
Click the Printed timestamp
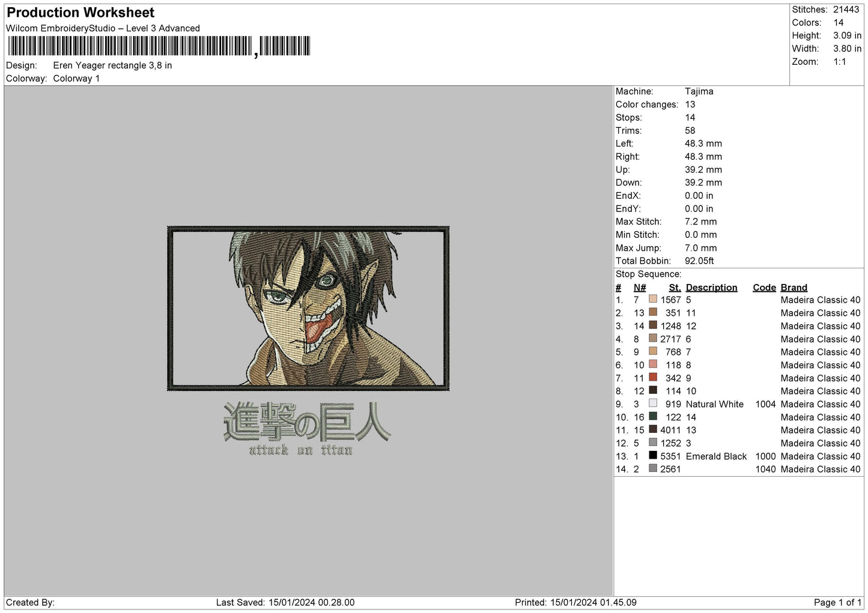575,602
